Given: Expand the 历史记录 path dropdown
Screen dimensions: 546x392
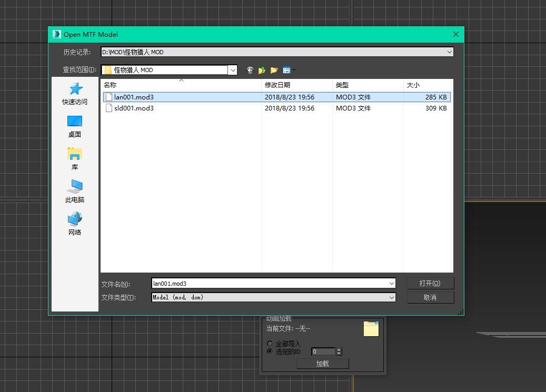Looking at the screenshot, I should (x=449, y=52).
